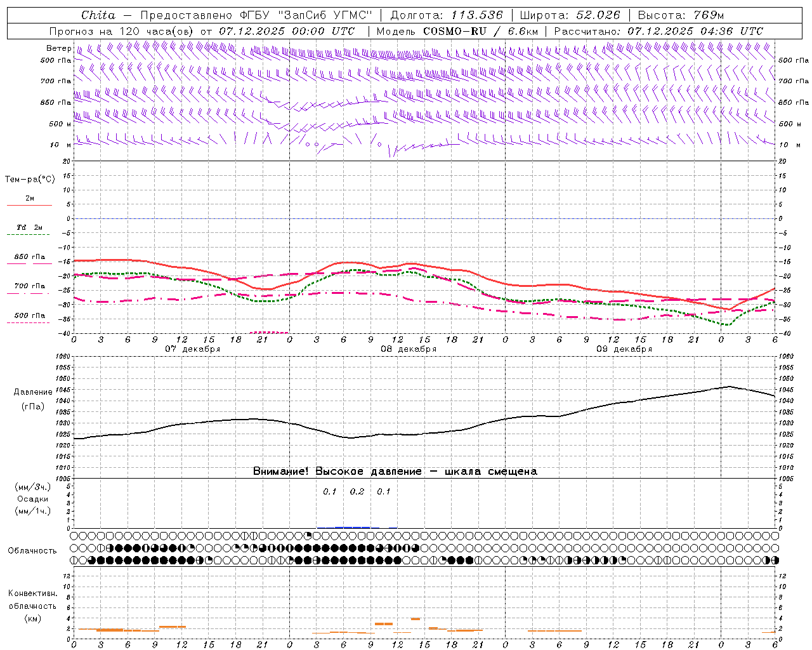Click the "Долгота: 113.536" header field
This screenshot has width=812, height=650.
pos(447,15)
